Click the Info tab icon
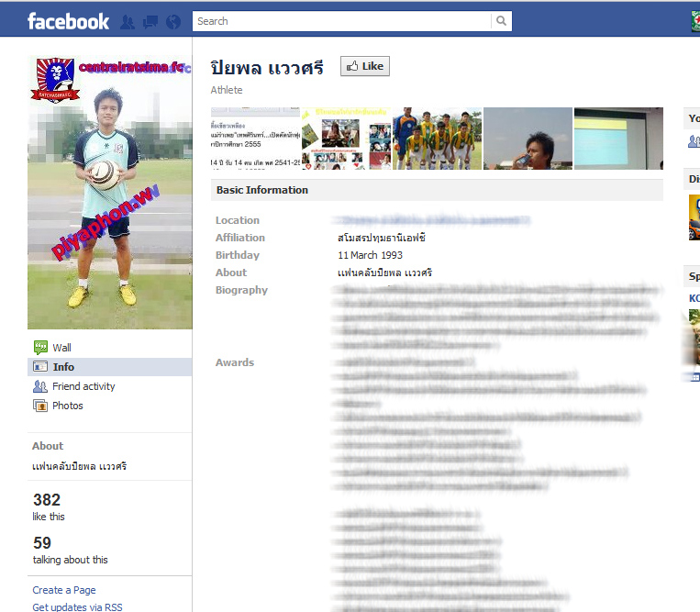 pos(40,366)
